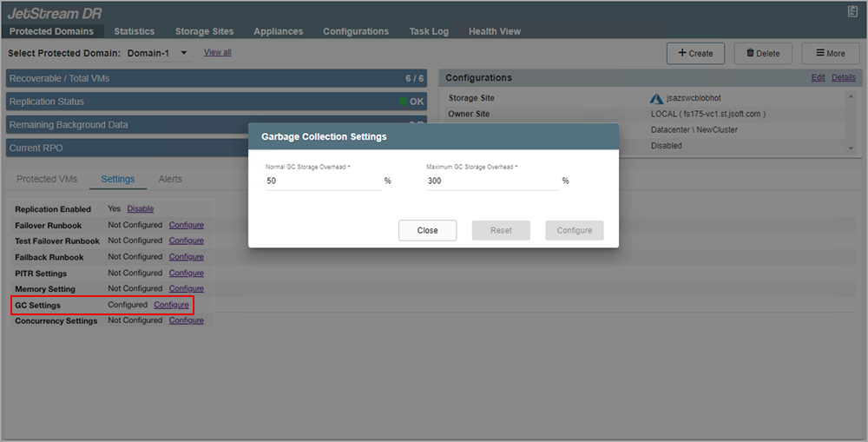Viewport: 868px width, 442px height.
Task: Click the Close button in dialog
Action: [427, 230]
